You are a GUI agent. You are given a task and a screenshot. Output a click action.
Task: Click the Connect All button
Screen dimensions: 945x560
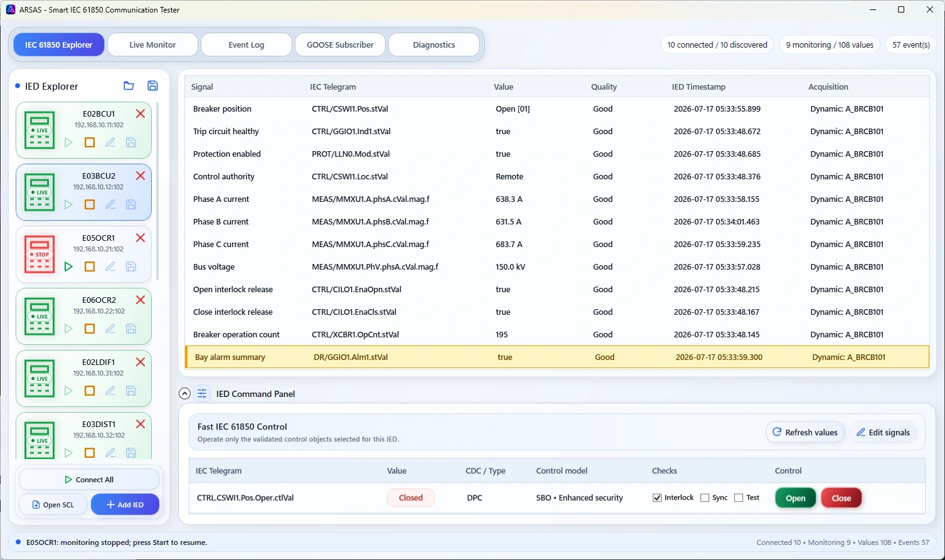tap(89, 480)
